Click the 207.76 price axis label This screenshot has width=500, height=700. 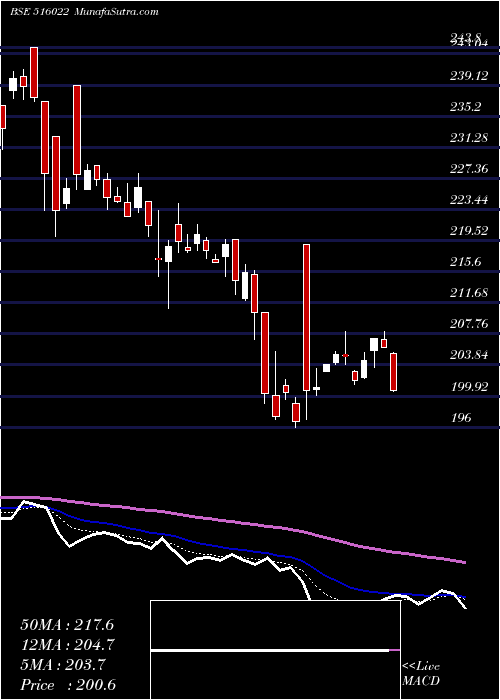click(468, 324)
